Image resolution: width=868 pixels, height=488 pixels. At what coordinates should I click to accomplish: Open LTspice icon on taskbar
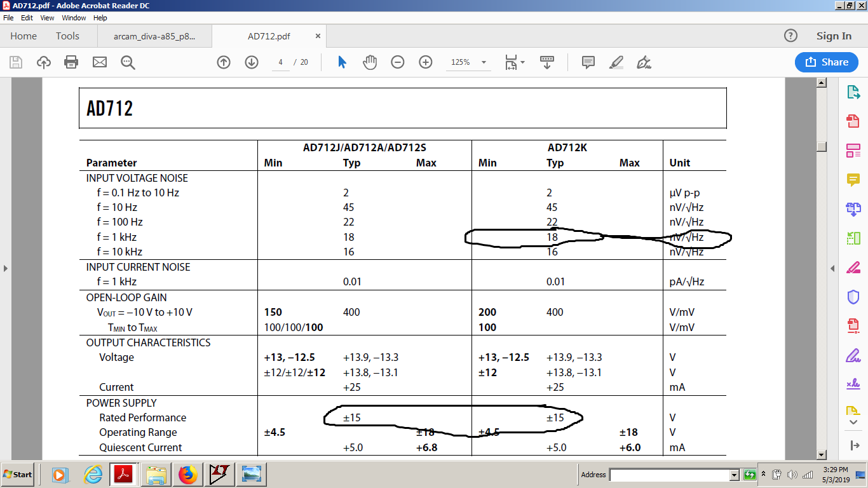(x=220, y=475)
